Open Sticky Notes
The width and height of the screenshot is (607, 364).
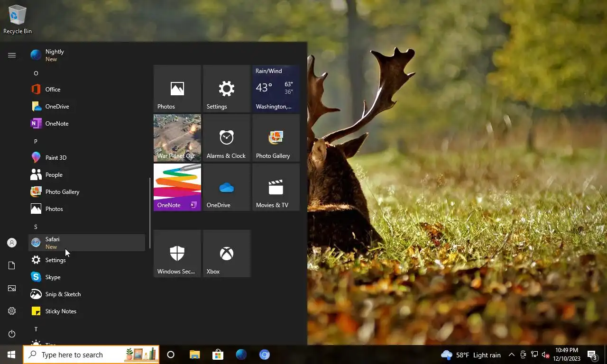click(87, 311)
